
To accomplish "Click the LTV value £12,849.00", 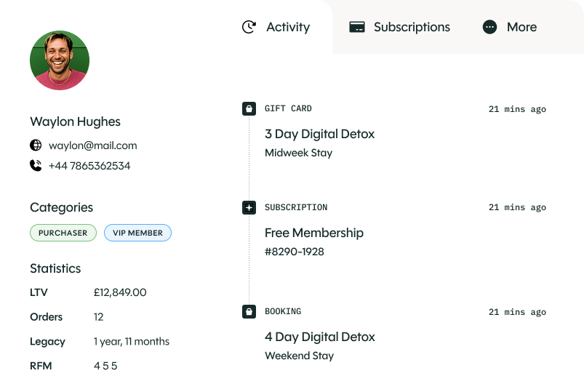I will coord(120,292).
